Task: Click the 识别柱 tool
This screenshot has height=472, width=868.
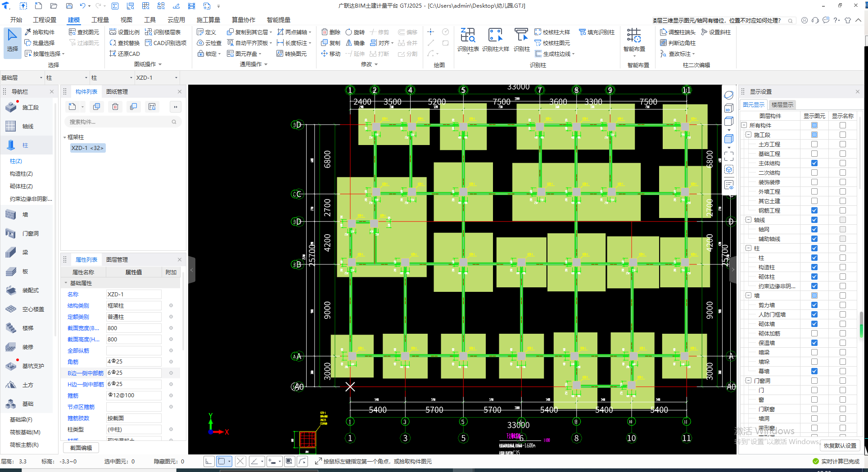Action: pyautogui.click(x=521, y=41)
